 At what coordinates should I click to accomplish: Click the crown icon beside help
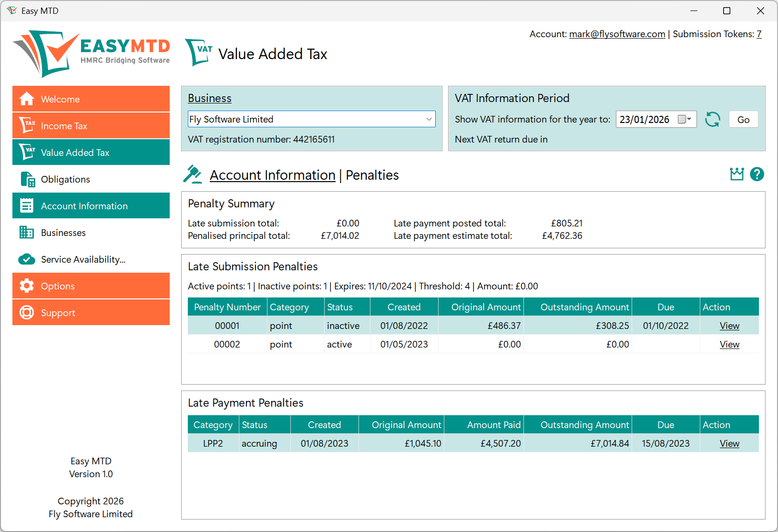tap(737, 174)
